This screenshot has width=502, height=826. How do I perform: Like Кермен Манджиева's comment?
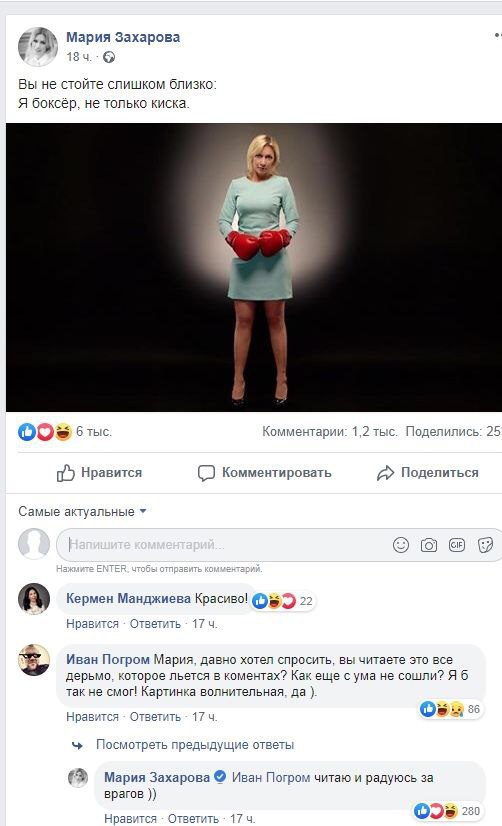tap(92, 624)
